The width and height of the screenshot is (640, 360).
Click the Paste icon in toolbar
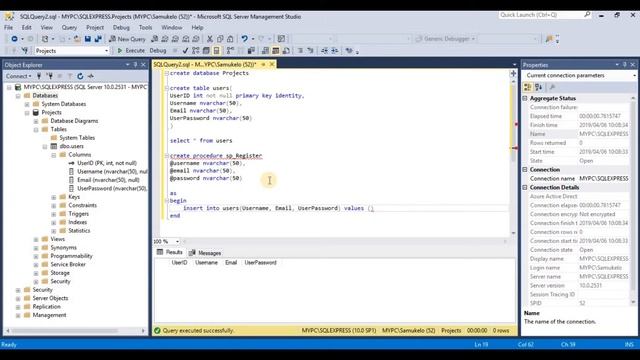coord(230,39)
